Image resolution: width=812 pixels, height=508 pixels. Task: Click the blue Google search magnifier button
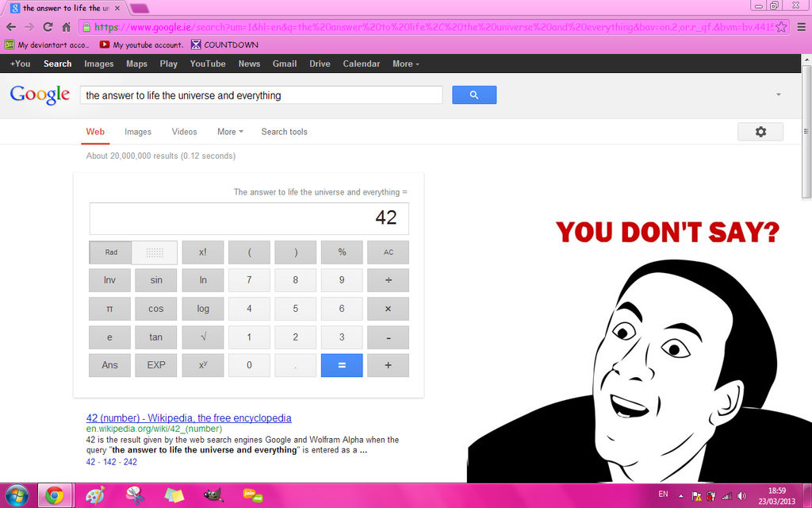(x=473, y=94)
